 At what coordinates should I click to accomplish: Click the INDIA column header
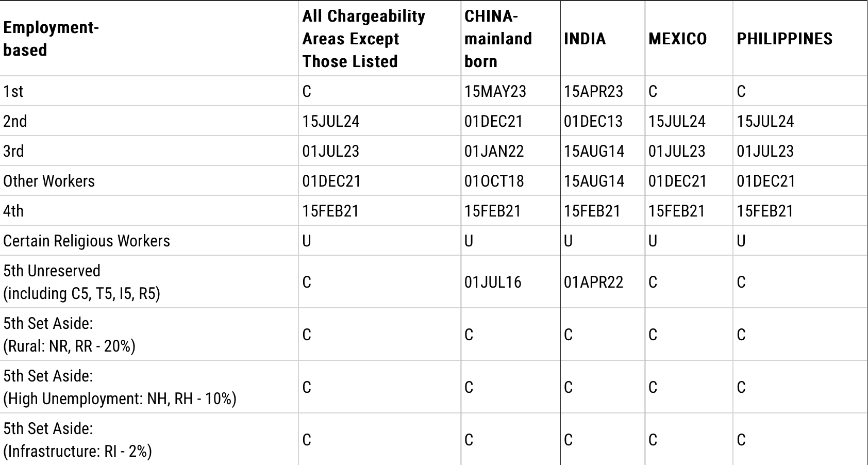[585, 39]
